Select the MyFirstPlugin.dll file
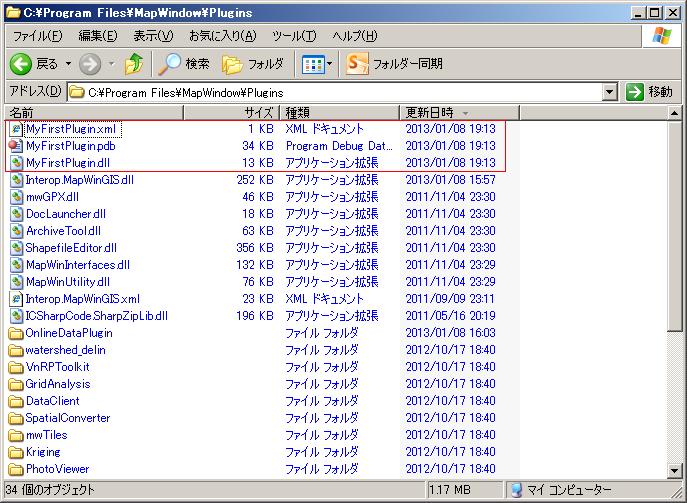Screen dimensions: 687x503 [x=67, y=163]
